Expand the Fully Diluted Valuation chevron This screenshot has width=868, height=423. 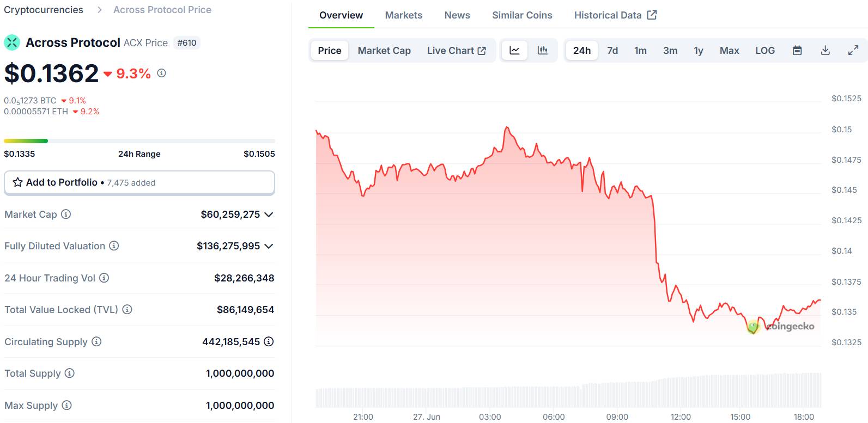[269, 246]
